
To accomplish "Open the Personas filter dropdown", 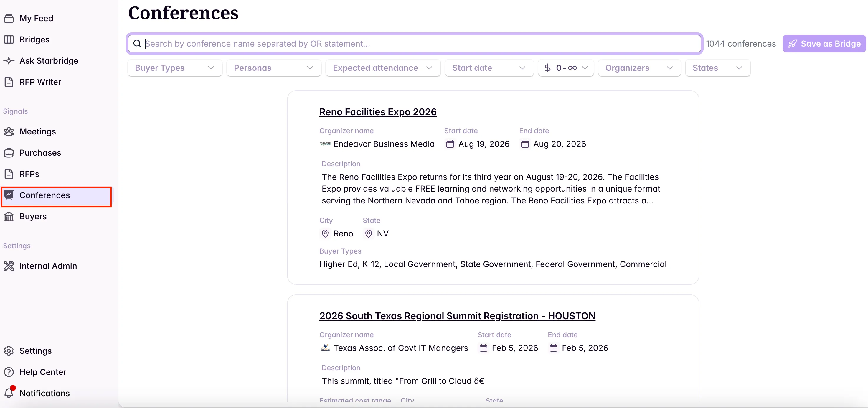I will point(273,68).
